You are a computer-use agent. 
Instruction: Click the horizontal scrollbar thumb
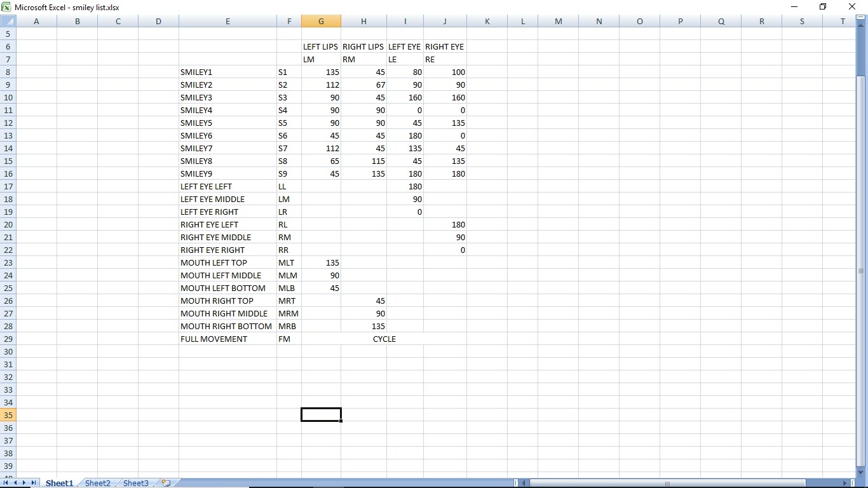(x=667, y=483)
